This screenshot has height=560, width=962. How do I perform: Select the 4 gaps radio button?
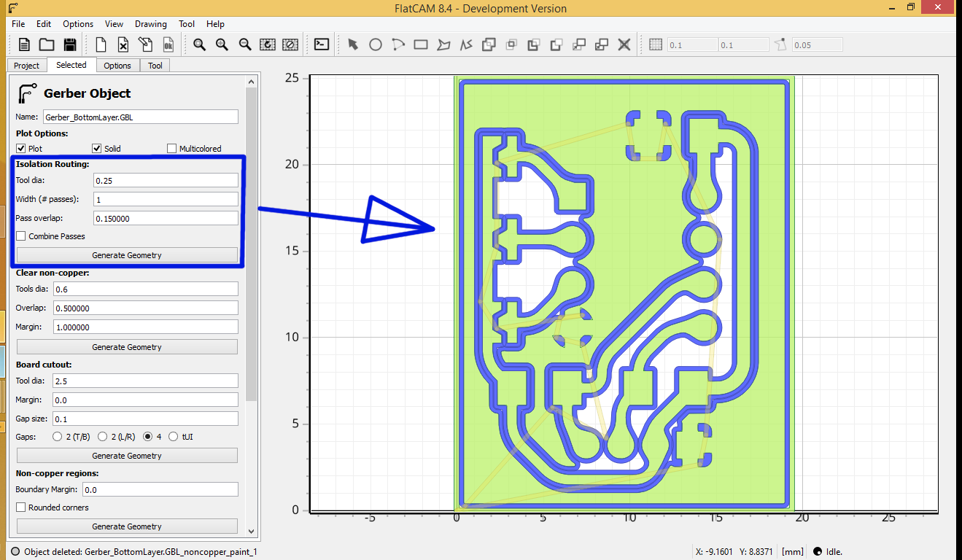click(148, 437)
